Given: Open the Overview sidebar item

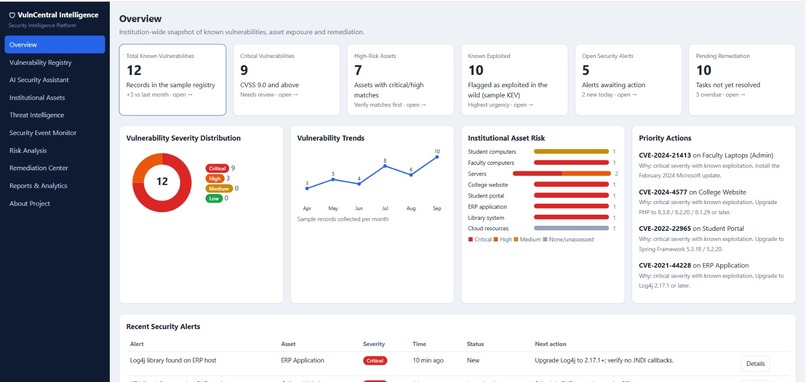Looking at the screenshot, I should point(54,45).
